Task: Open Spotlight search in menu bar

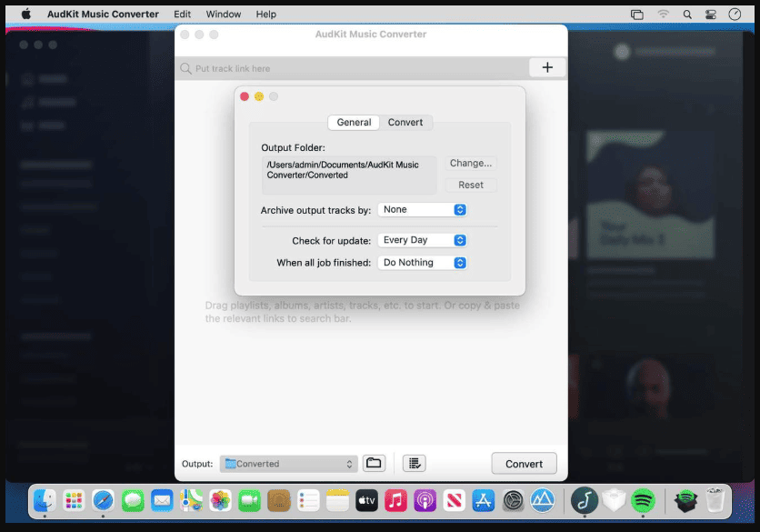Action: point(687,15)
